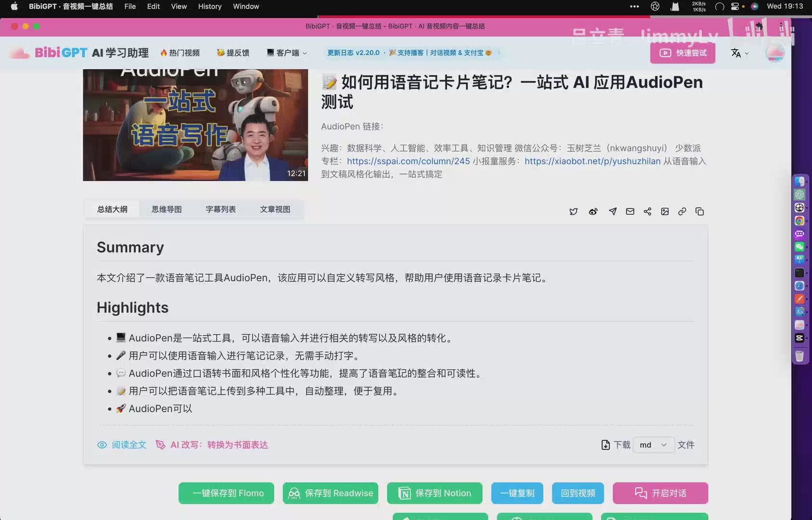Click the AudioPen video thumbnail

(195, 125)
